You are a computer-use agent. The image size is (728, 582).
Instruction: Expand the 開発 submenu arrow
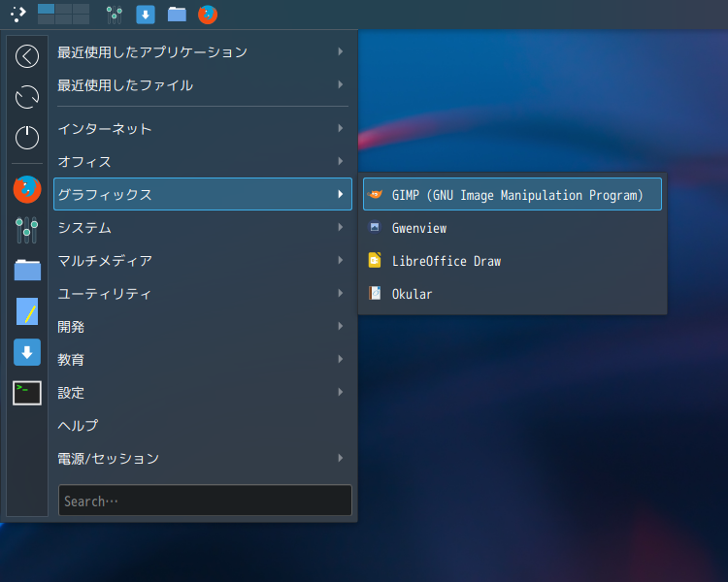[341, 326]
